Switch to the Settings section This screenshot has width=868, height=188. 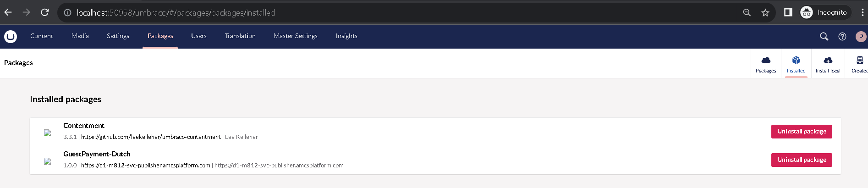point(118,36)
